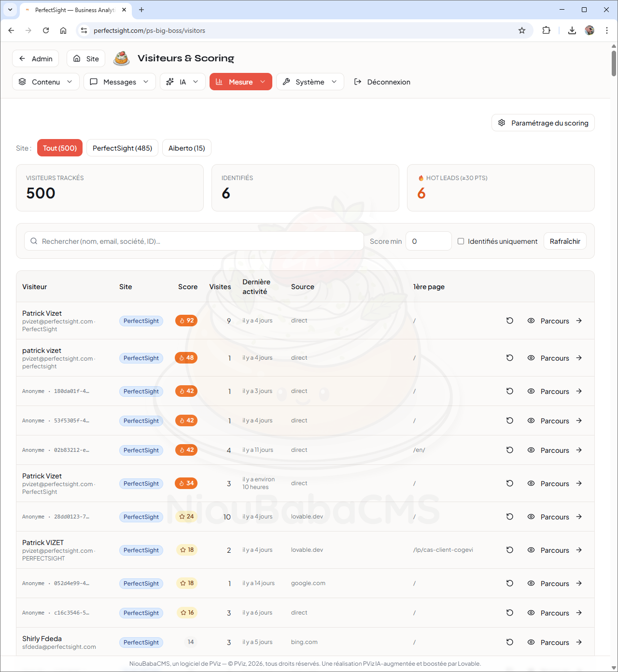Click the gear icon in Paramétrage du scoring
Screen dimensions: 618x672
[502, 123]
